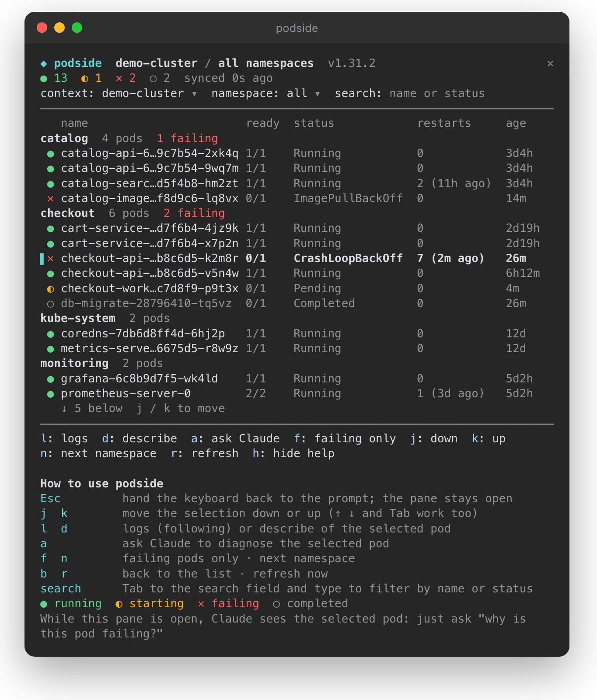Toggle the h: hide help shortcut
The width and height of the screenshot is (597, 700).
[293, 454]
